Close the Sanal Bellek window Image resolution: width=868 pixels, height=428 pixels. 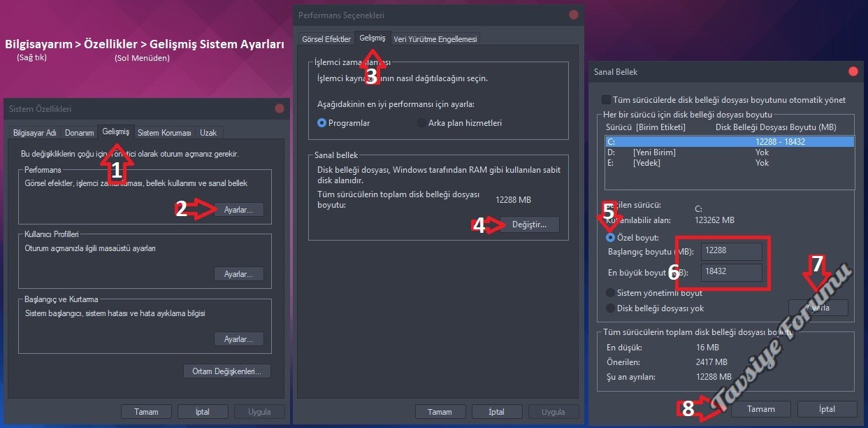[853, 71]
